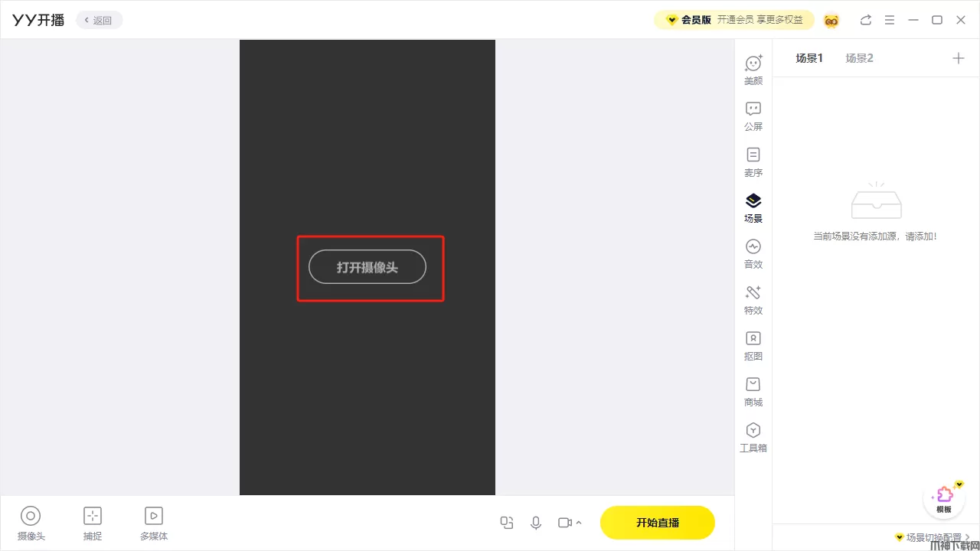Add a 摄像头 camera source
Image resolution: width=980 pixels, height=551 pixels.
pos(31,523)
